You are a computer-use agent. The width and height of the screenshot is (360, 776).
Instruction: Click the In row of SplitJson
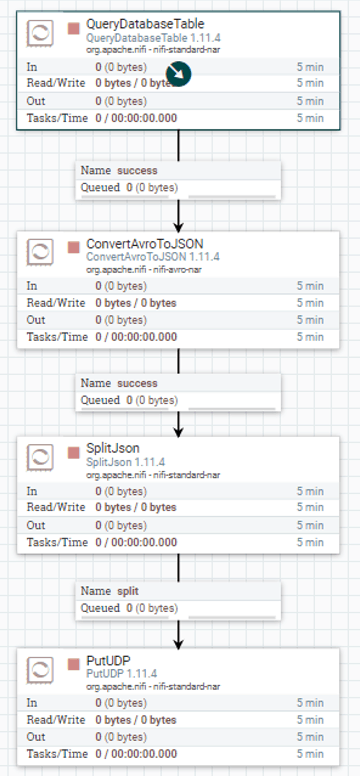click(x=178, y=491)
